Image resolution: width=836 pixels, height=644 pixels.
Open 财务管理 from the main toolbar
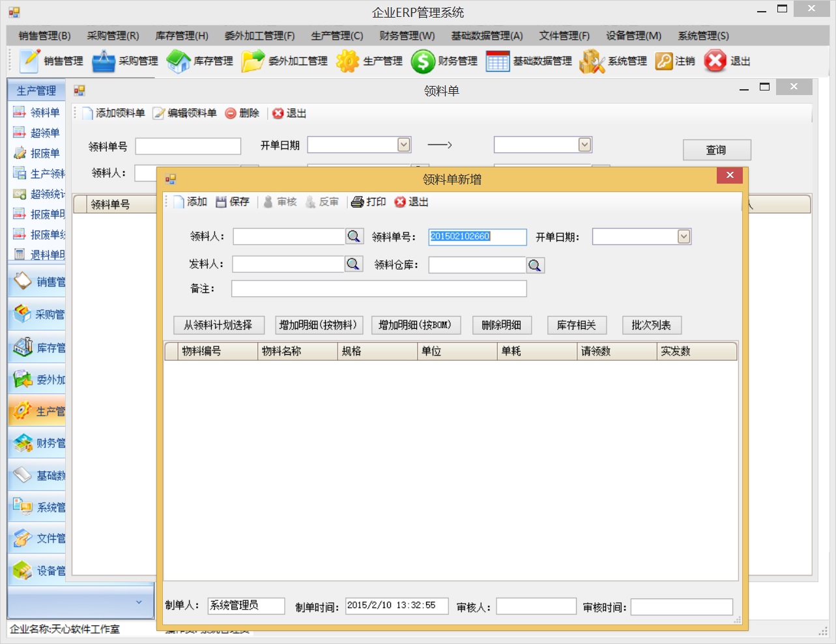423,61
